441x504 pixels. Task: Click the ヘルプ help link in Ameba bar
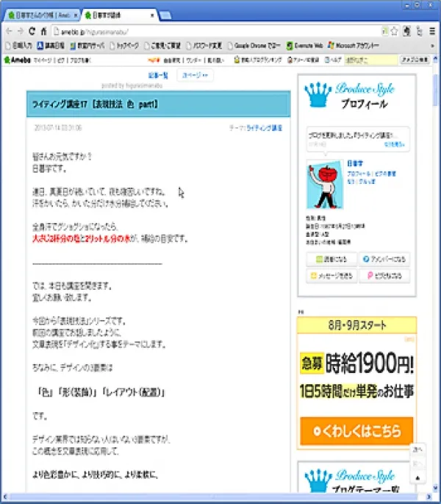(333, 60)
